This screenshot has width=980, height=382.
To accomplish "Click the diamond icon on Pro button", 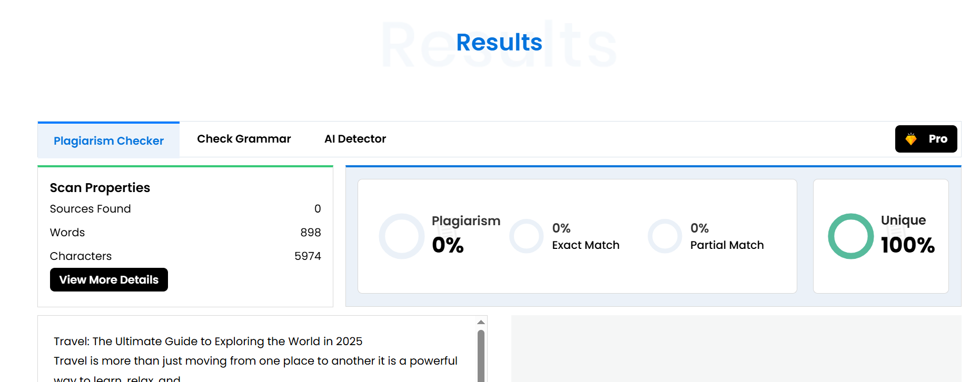I will pyautogui.click(x=911, y=139).
